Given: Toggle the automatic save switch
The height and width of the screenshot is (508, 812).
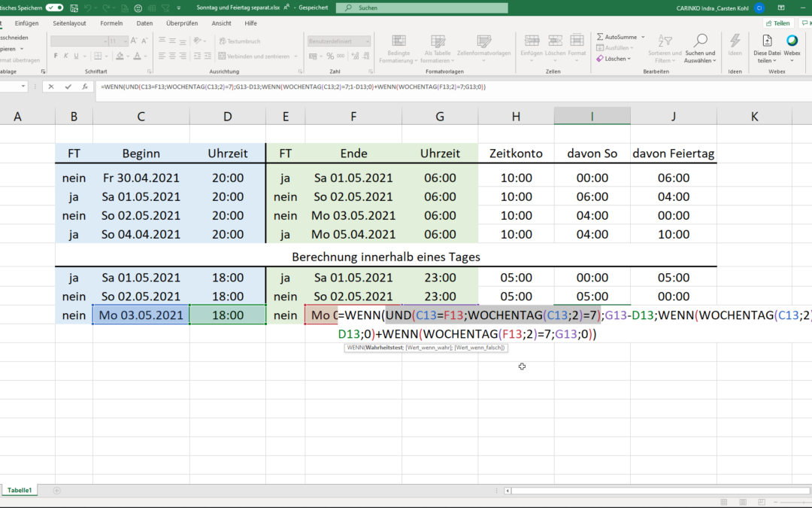Looking at the screenshot, I should coord(54,8).
